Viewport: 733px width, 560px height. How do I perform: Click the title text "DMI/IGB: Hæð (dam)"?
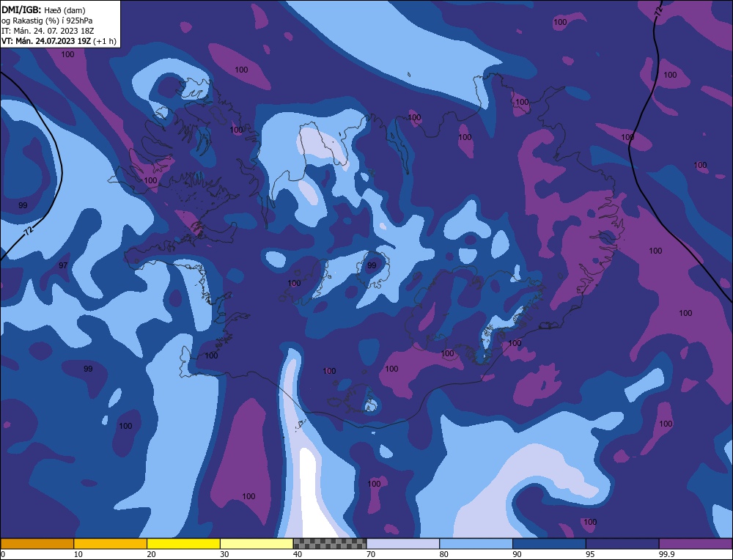coord(43,10)
